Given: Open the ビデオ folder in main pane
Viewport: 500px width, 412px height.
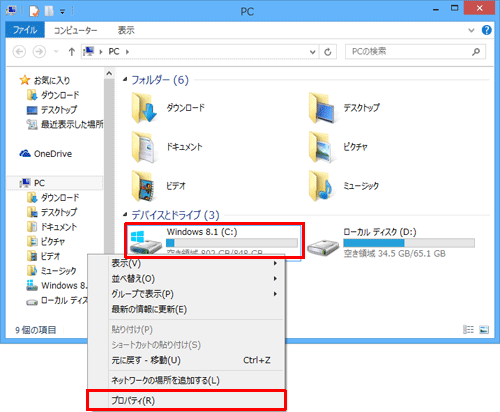Looking at the screenshot, I should point(159,186).
